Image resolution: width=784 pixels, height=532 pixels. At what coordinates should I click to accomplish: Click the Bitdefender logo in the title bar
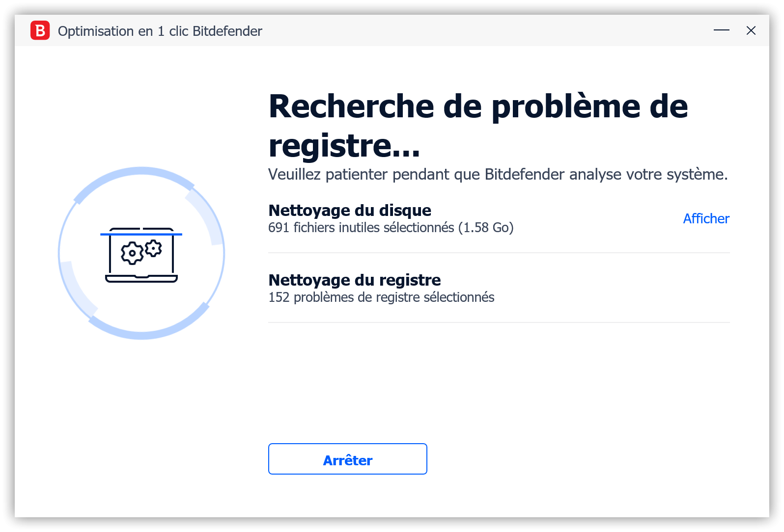tap(40, 30)
